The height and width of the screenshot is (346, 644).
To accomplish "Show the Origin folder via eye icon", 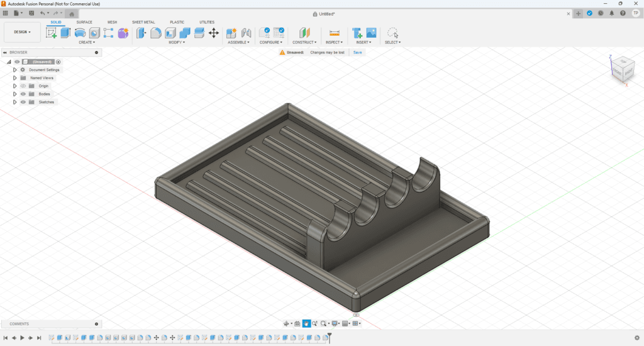I will click(x=23, y=86).
